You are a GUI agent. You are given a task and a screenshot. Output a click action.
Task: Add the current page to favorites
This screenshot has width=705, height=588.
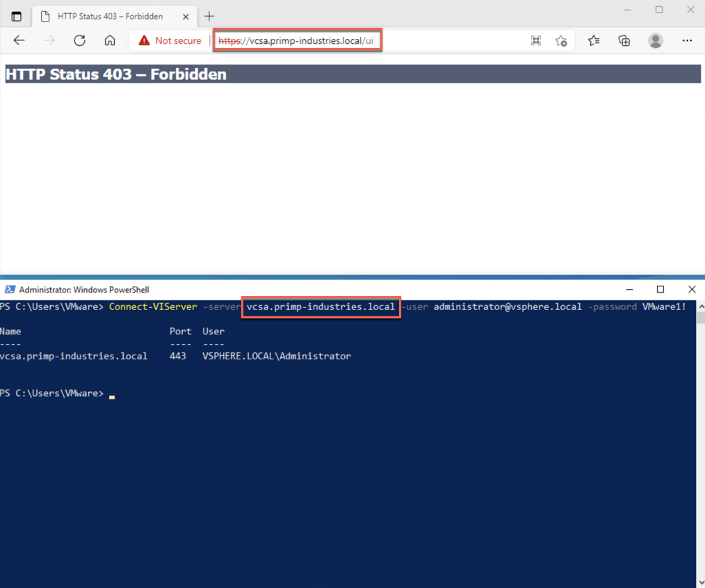click(561, 41)
